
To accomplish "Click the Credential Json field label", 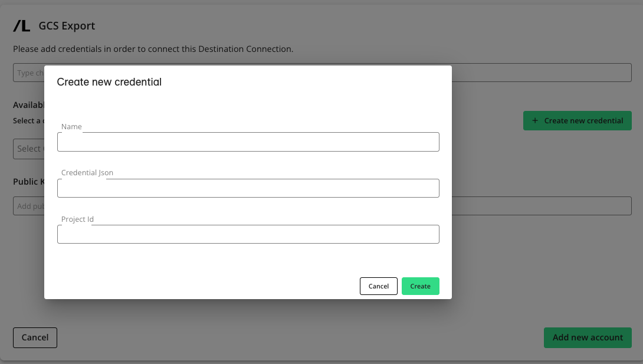I will (87, 172).
